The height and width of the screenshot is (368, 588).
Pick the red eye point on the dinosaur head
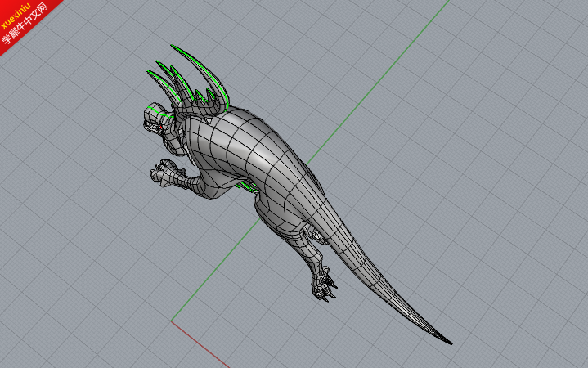point(161,128)
